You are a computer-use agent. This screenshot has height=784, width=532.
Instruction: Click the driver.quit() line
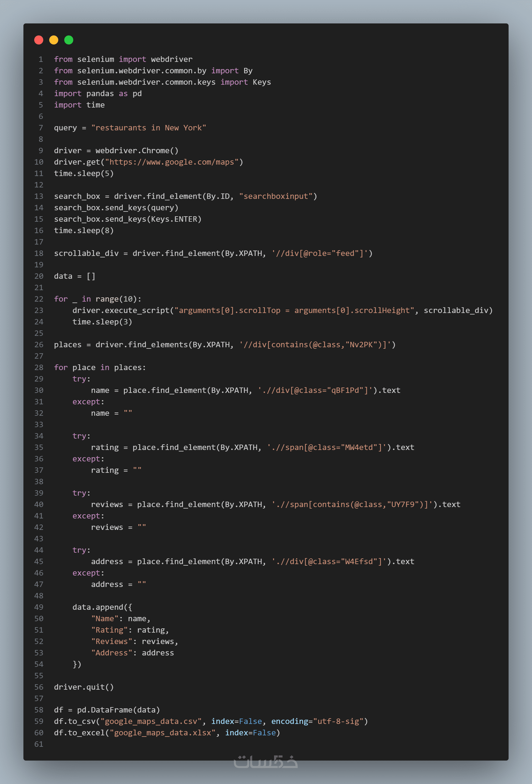click(x=84, y=687)
